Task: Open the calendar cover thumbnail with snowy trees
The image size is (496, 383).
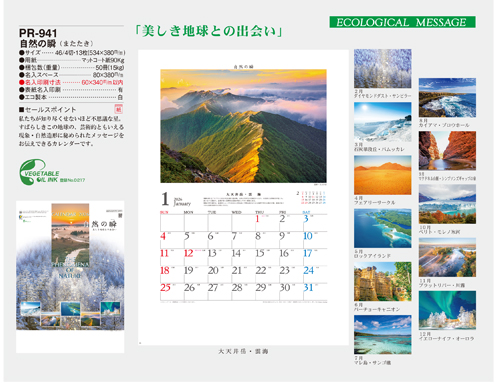Action: point(70,265)
